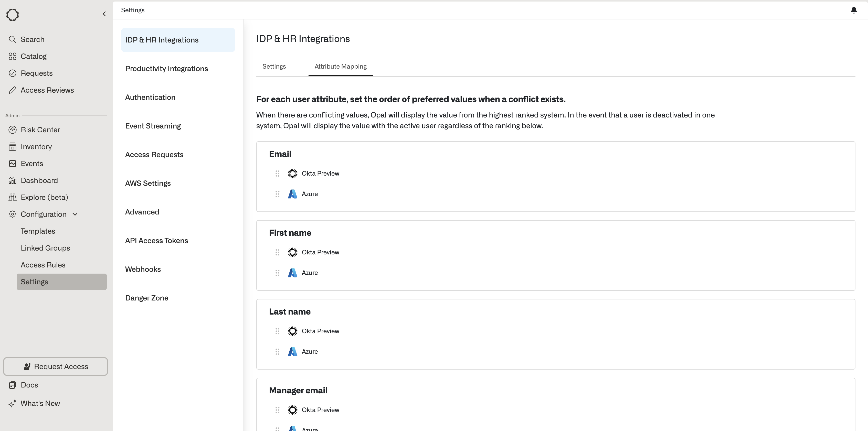Click the Dashboard chart icon
This screenshot has width=868, height=431.
click(13, 180)
